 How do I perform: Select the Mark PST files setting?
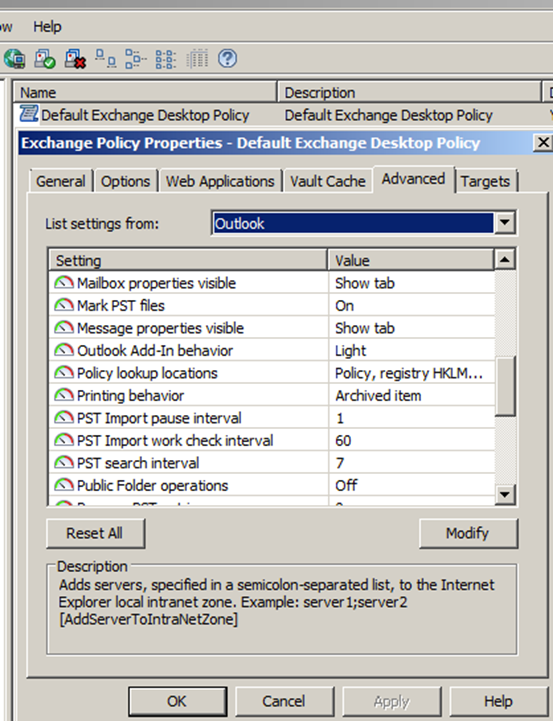[272, 305]
